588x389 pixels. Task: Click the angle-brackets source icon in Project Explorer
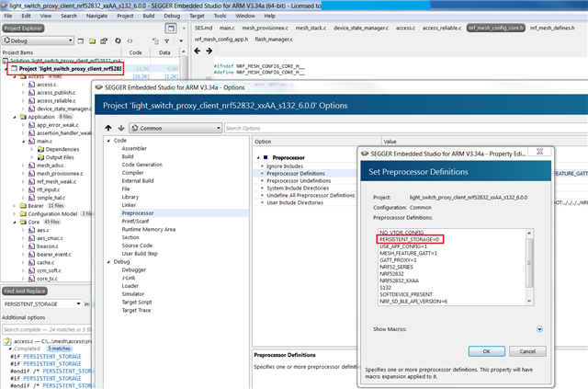pos(130,41)
